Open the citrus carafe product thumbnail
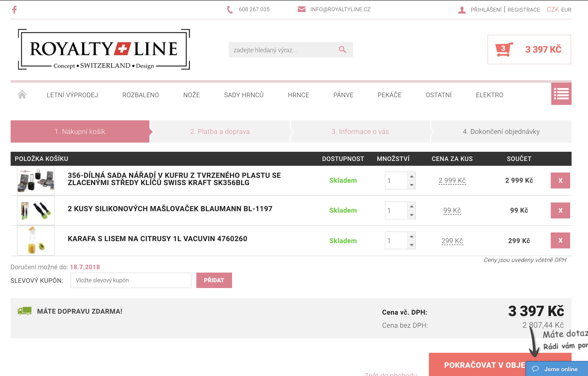The image size is (588, 376). pos(36,240)
